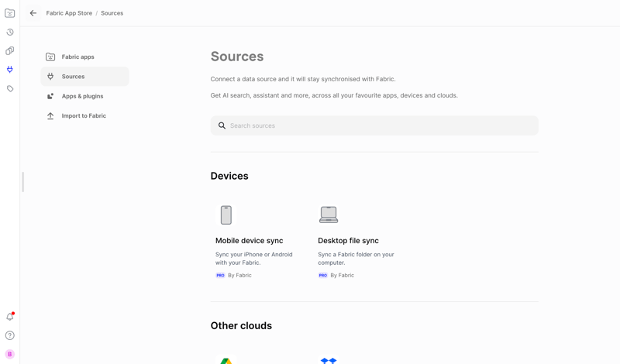
Task: Open the Fabric home folder icon in left rail
Action: coord(10,13)
